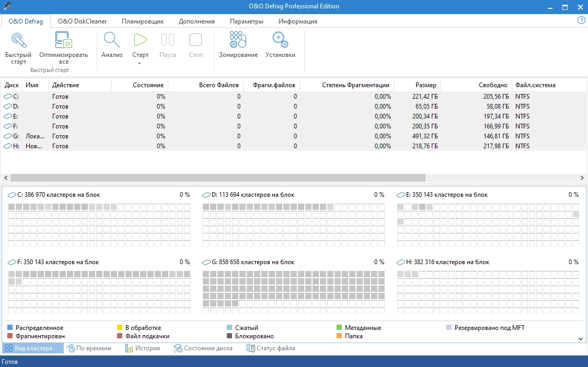Screen dimensions: 588x367
Task: Click Готов status bar text
Action: [x=10, y=362]
